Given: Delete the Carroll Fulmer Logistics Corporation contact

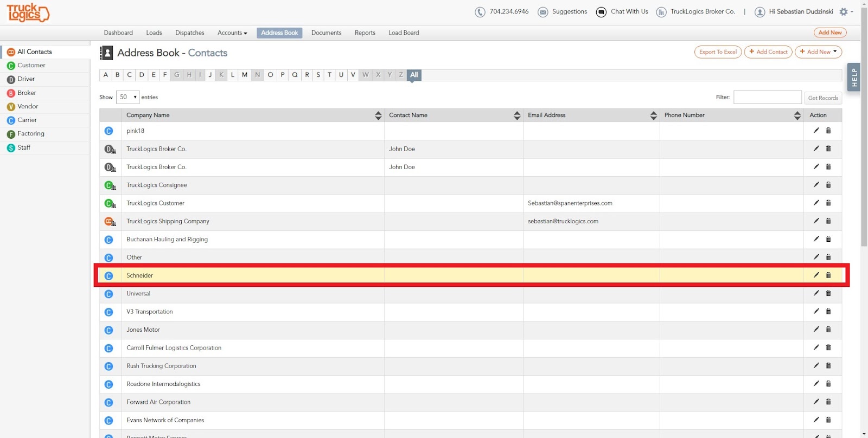Looking at the screenshot, I should click(x=828, y=347).
